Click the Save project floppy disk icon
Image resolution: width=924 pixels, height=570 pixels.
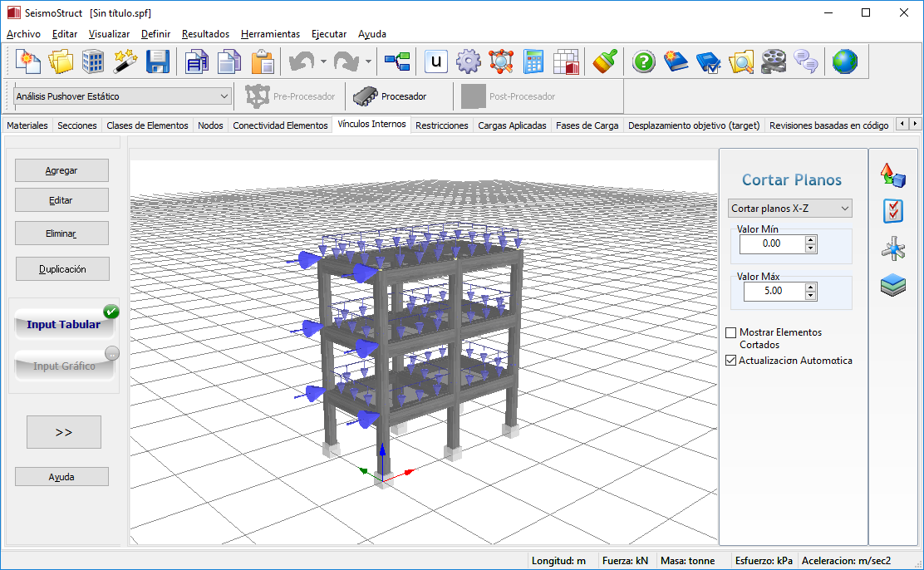point(158,61)
